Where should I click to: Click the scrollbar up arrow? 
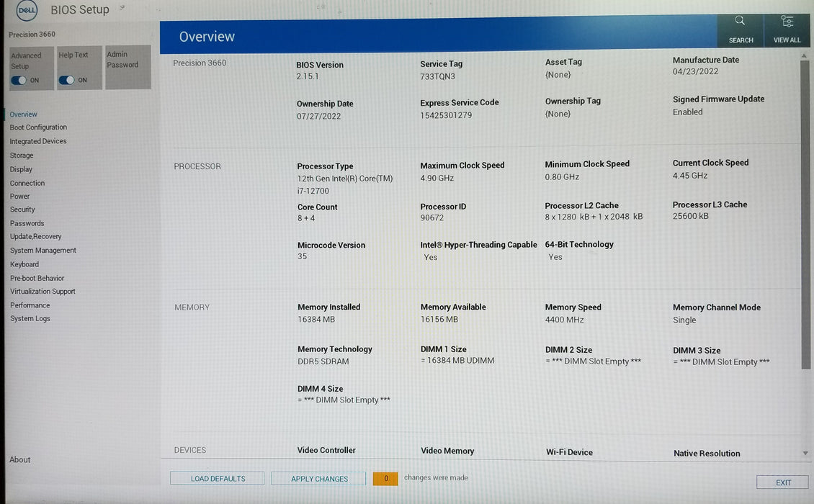804,55
